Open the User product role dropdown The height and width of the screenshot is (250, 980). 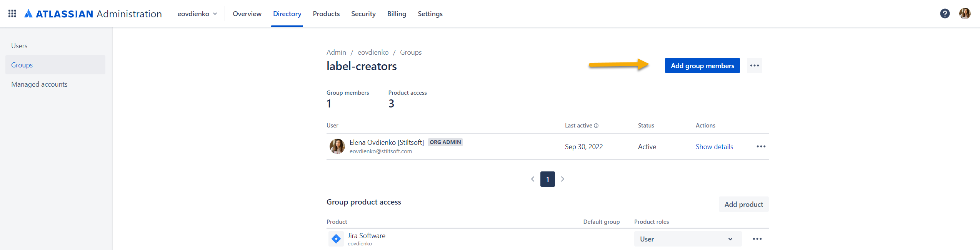[687, 239]
